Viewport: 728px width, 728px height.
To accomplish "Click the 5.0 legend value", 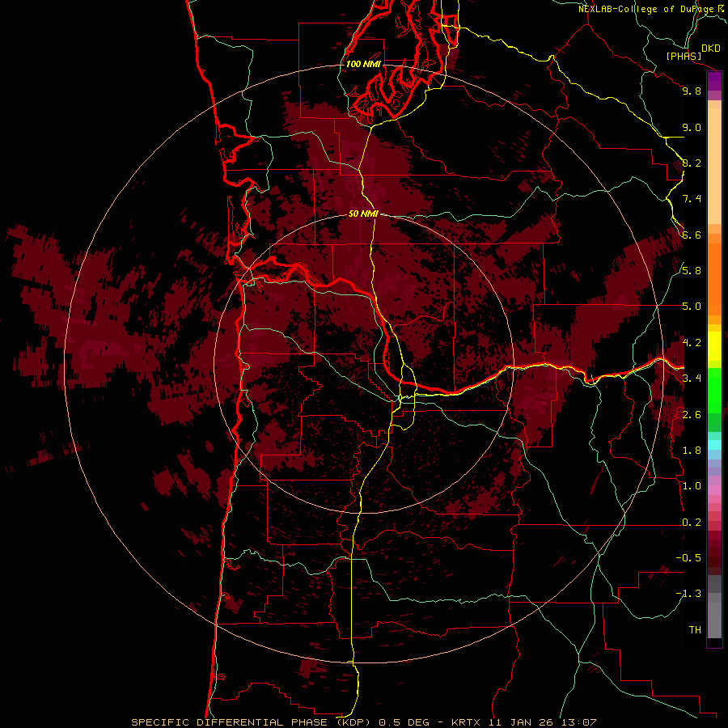I will pyautogui.click(x=692, y=307).
